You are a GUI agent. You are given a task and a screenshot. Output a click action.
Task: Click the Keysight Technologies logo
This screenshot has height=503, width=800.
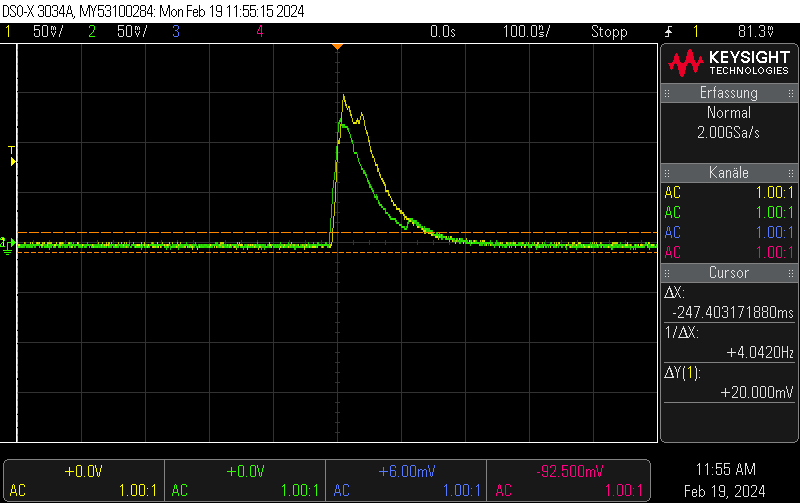point(729,63)
